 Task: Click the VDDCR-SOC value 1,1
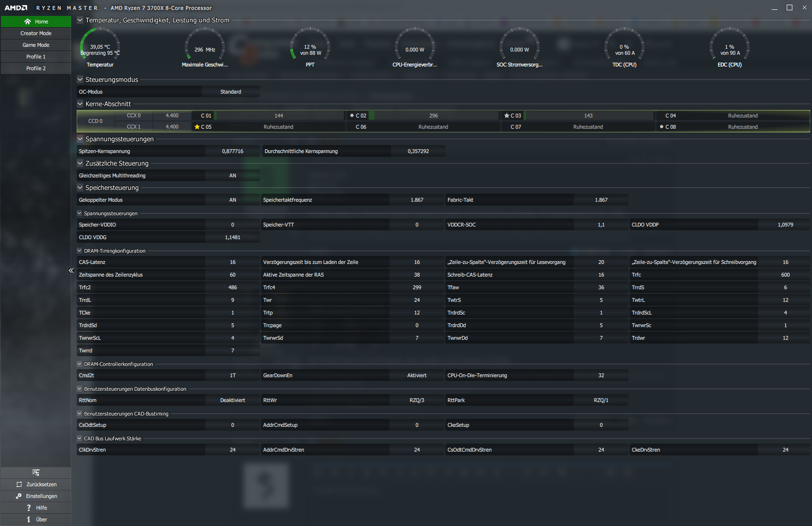pyautogui.click(x=601, y=225)
